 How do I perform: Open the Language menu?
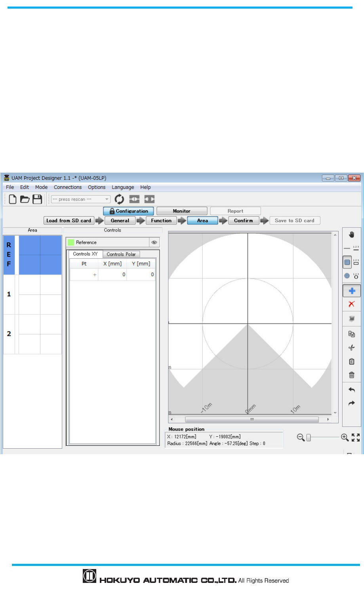123,187
